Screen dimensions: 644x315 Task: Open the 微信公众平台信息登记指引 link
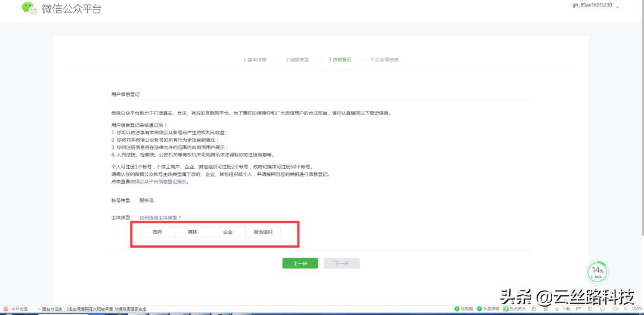[x=159, y=181]
